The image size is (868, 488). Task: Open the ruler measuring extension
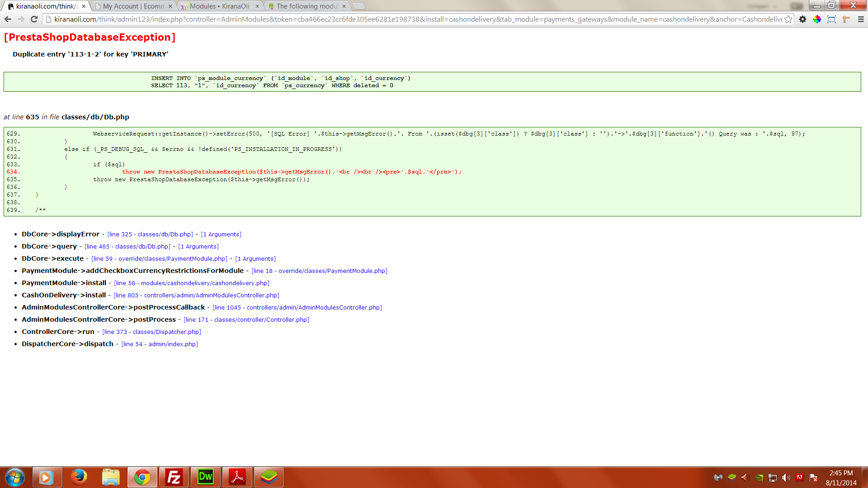(x=846, y=19)
